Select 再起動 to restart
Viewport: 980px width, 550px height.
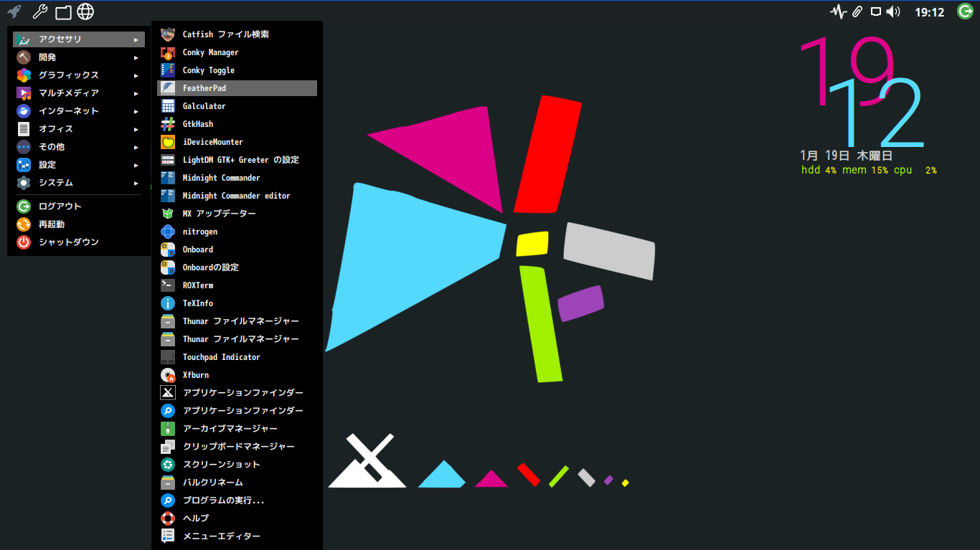79,224
